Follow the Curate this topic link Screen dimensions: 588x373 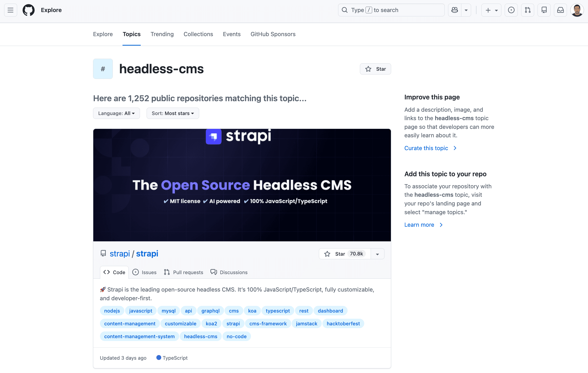click(x=426, y=148)
